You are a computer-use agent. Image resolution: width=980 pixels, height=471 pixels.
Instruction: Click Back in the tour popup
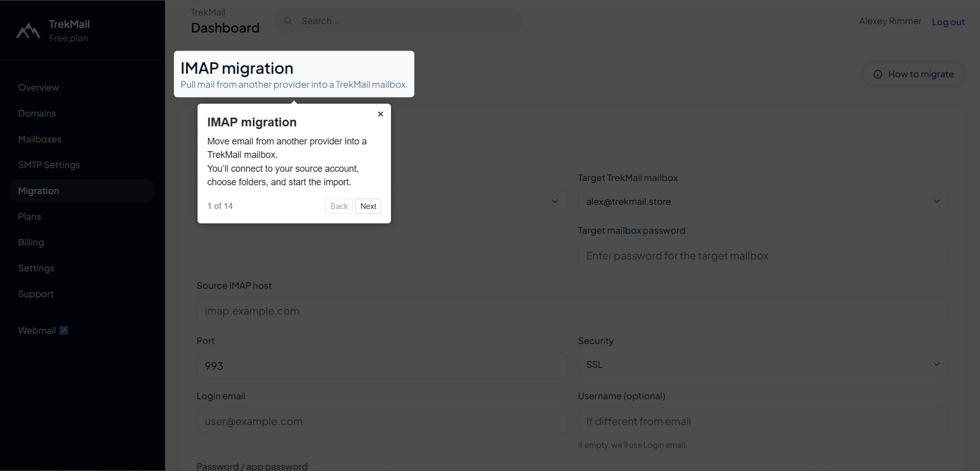pyautogui.click(x=339, y=206)
